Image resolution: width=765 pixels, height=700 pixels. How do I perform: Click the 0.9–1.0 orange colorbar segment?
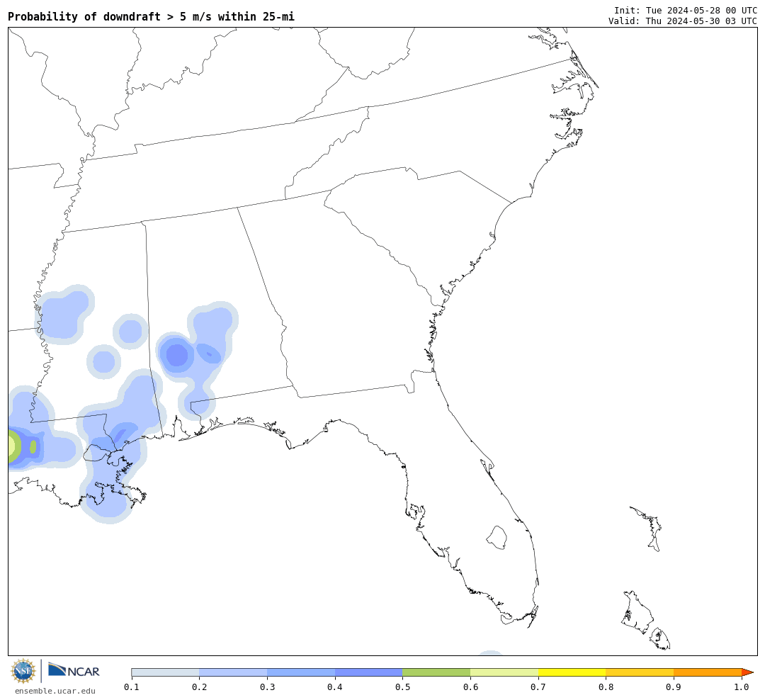pos(708,672)
